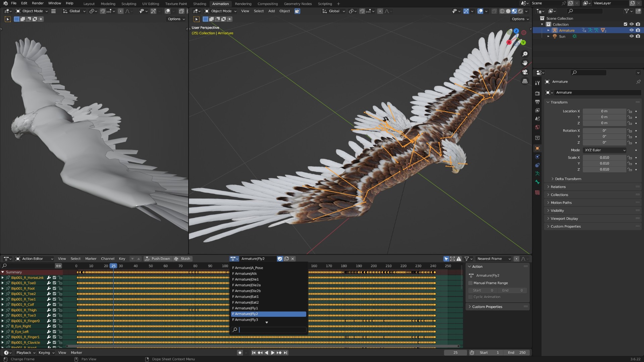644x362 pixels.
Task: Click the Fake User shield icon for Fly2
Action: [x=280, y=259]
